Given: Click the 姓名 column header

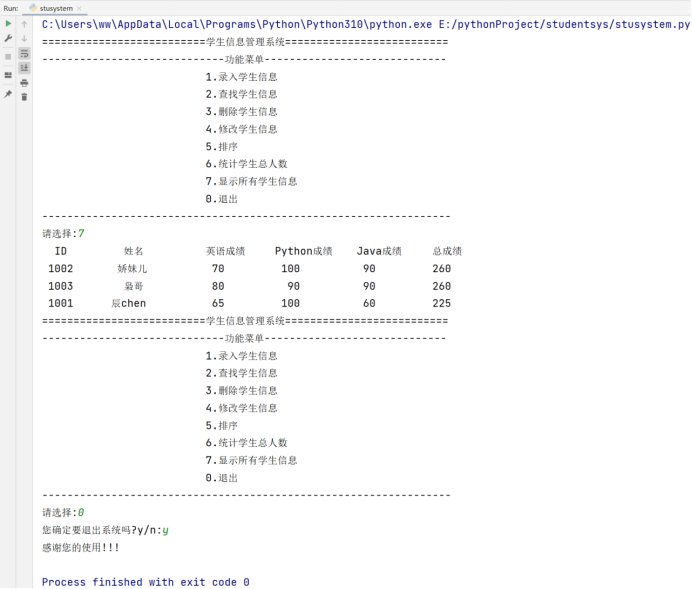Looking at the screenshot, I should tap(133, 251).
